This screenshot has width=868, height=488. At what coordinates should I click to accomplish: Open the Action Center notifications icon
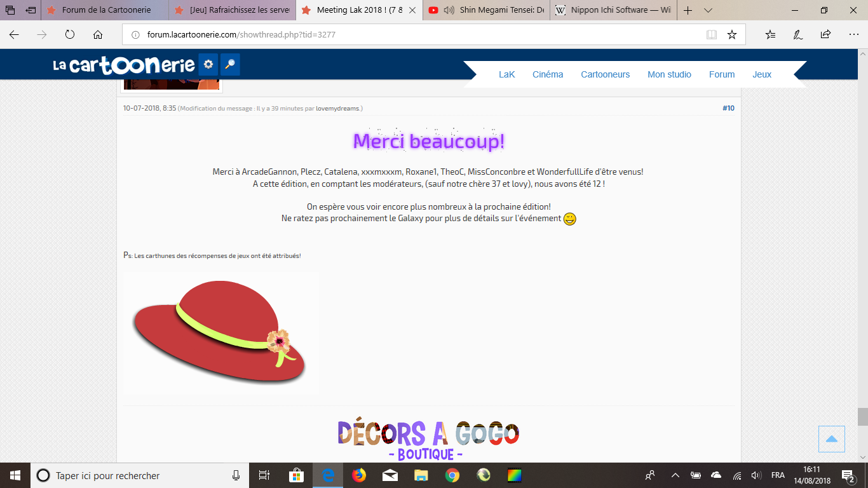848,475
